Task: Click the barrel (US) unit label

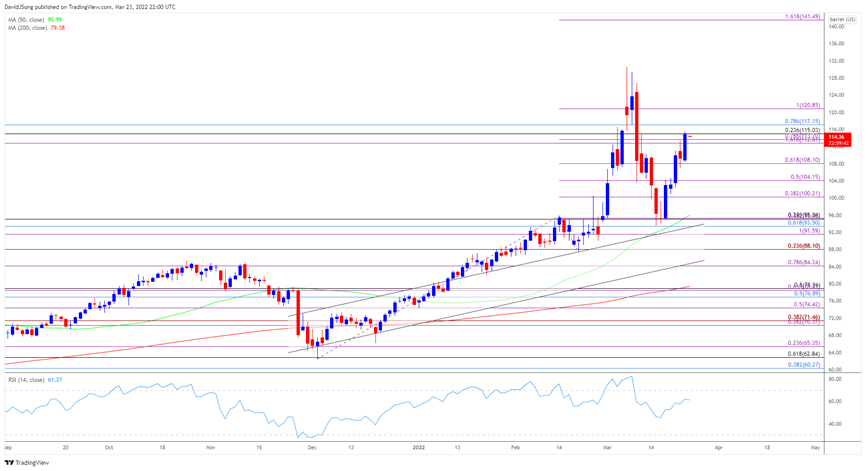Action: (842, 19)
